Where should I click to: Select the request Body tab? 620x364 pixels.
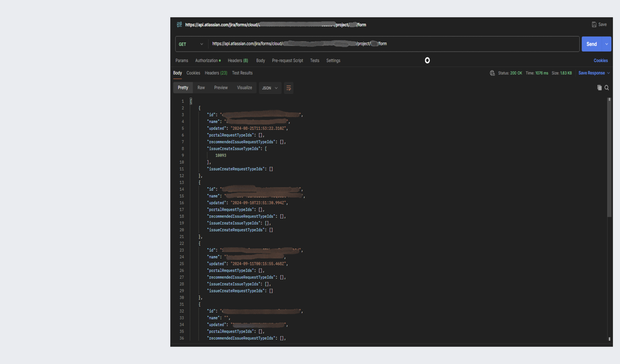(261, 61)
